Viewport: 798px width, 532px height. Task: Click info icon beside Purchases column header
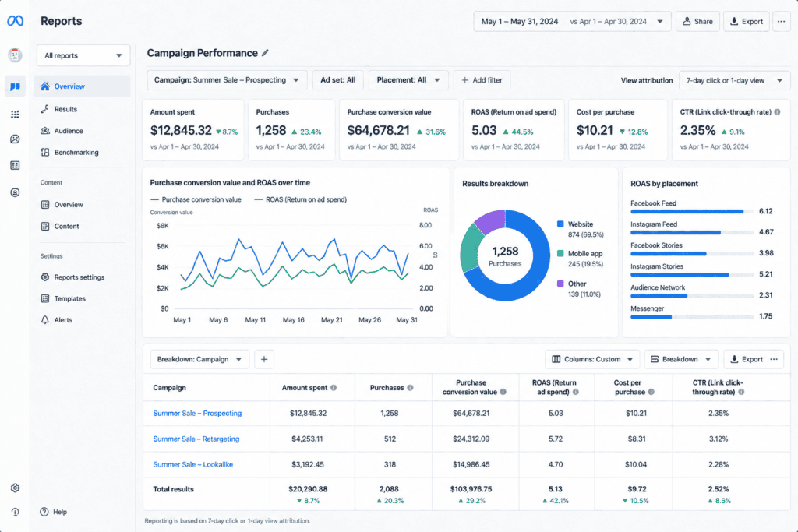(x=410, y=388)
